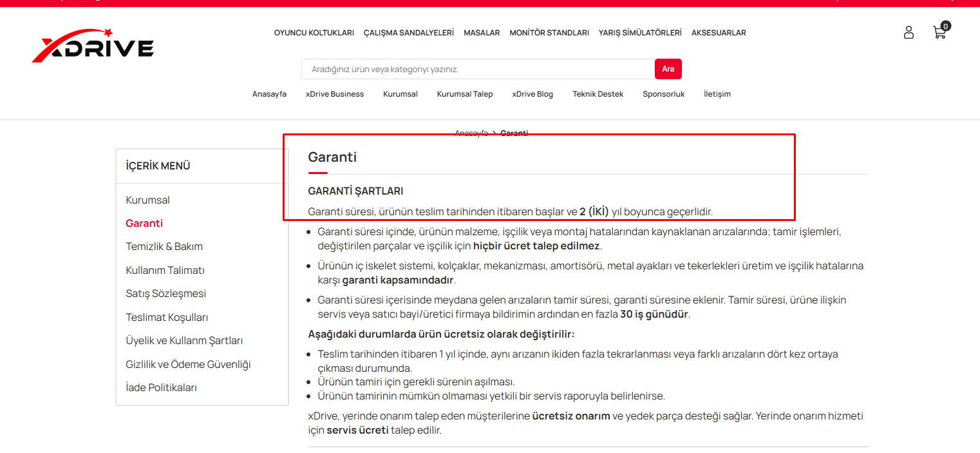Viewport: 980px width, 453px height.
Task: Open xDrive Business link
Action: (x=335, y=94)
